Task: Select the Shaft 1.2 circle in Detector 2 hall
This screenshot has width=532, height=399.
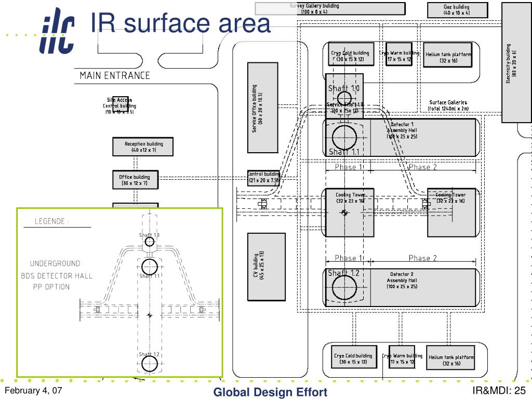Action: [x=344, y=288]
